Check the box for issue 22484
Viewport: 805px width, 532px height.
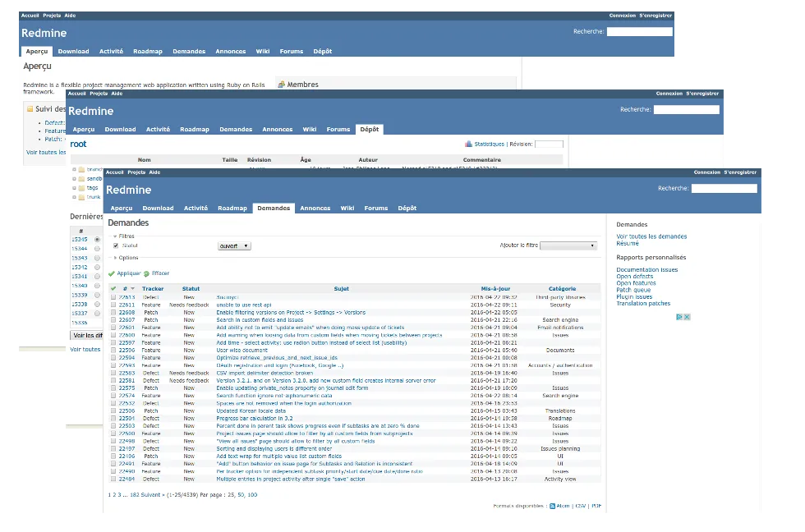coord(113,479)
